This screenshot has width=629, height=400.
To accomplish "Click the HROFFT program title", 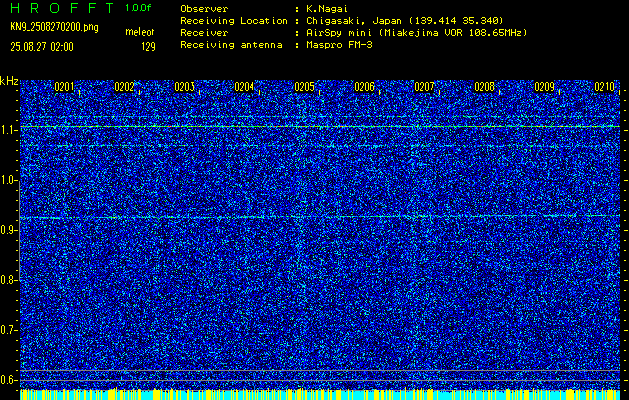I will click(x=62, y=8).
